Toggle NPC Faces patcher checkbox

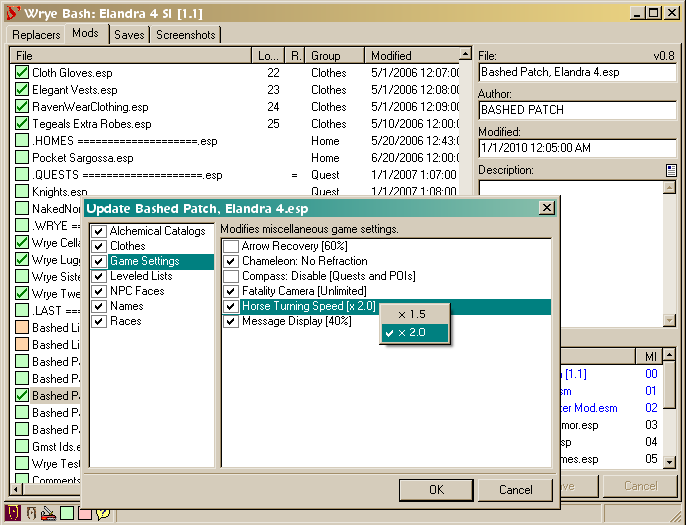click(99, 291)
